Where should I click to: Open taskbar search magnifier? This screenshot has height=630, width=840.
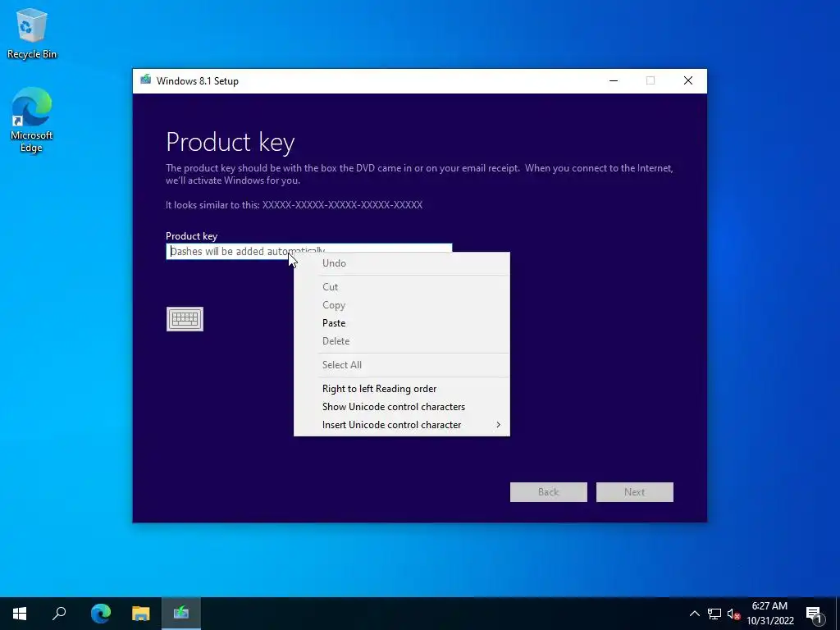point(59,614)
